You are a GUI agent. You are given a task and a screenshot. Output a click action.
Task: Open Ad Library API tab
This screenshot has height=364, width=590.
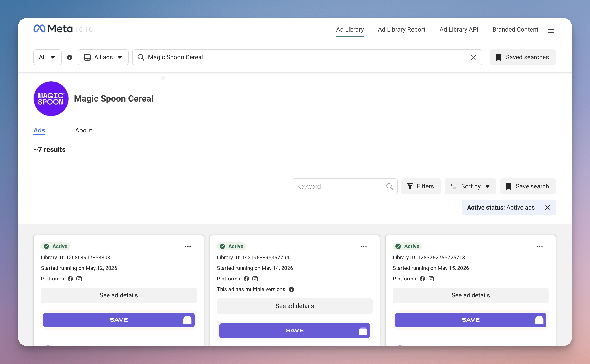tap(458, 29)
